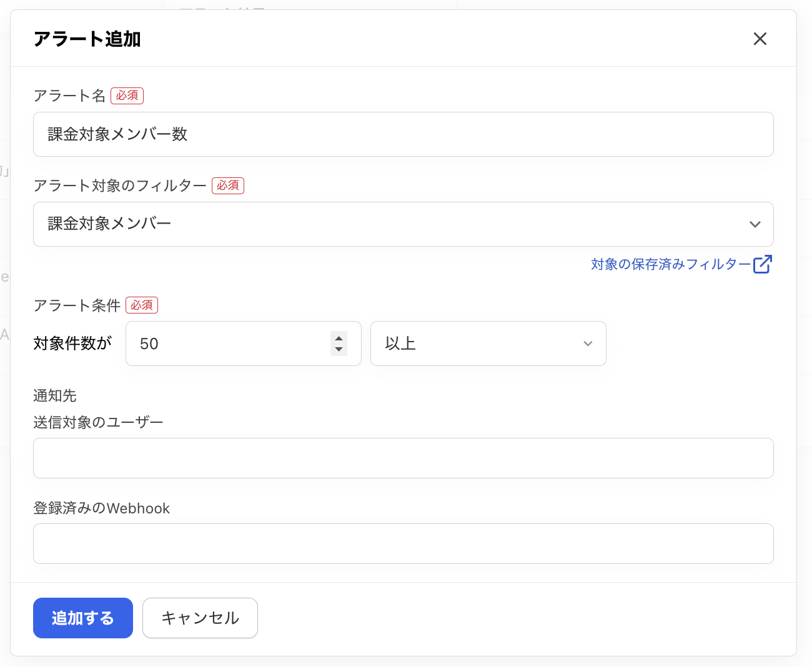Click the external link icon beside saved filter
This screenshot has height=667, width=812.
[x=762, y=264]
